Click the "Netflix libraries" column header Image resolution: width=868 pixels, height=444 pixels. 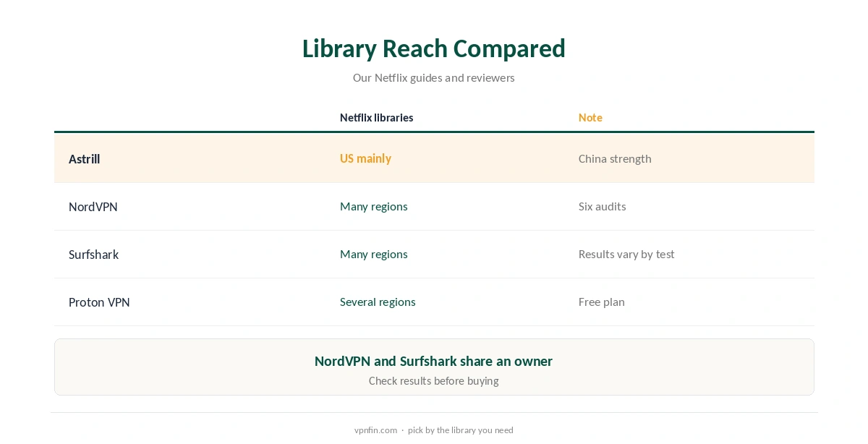(376, 117)
